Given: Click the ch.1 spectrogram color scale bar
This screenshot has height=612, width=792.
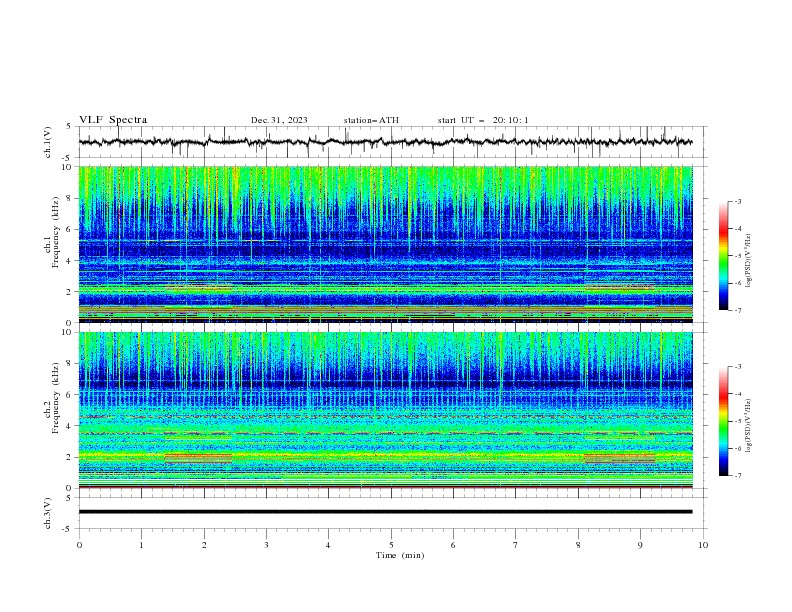Looking at the screenshot, I should point(723,256).
